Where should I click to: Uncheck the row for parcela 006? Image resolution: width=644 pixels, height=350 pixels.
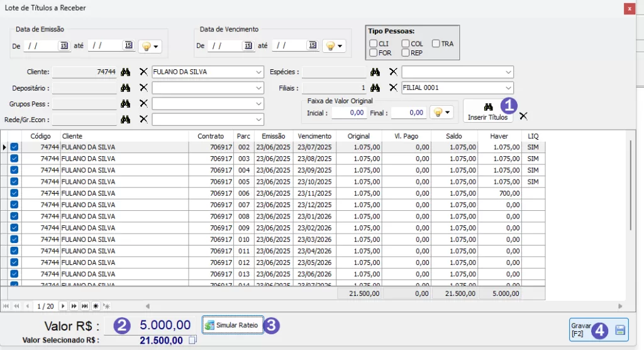click(14, 193)
